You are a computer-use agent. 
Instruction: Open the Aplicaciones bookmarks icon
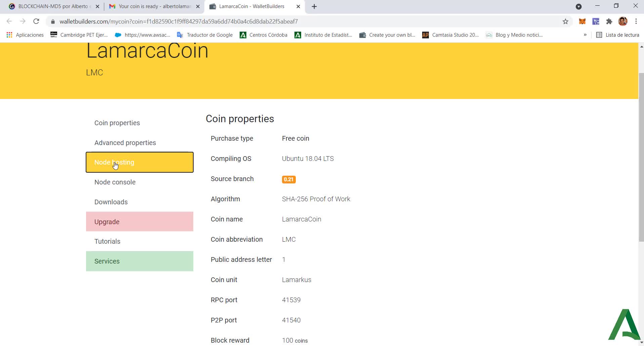(9, 35)
